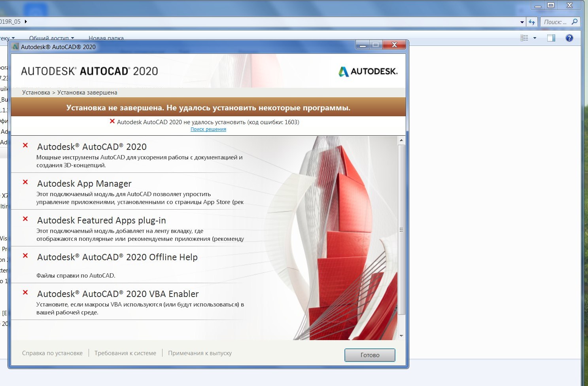
Task: Click red X beside AutoCAD 2020 VBA Enabler
Action: [25, 292]
